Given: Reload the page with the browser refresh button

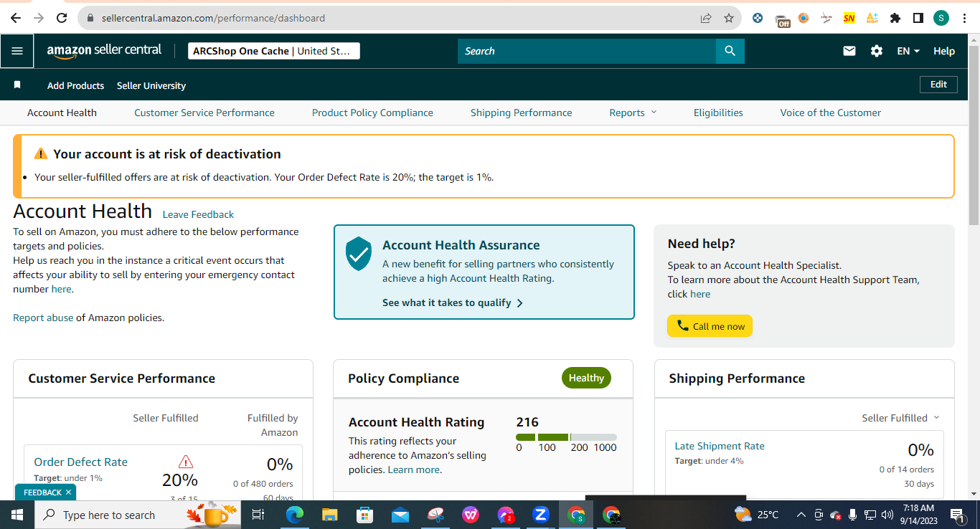Looking at the screenshot, I should click(x=62, y=18).
